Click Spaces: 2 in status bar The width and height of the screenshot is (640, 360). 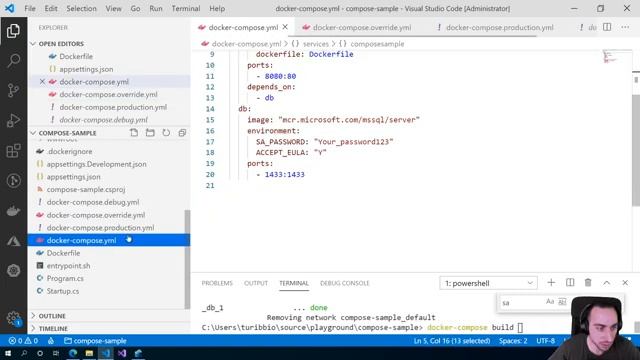click(x=513, y=340)
